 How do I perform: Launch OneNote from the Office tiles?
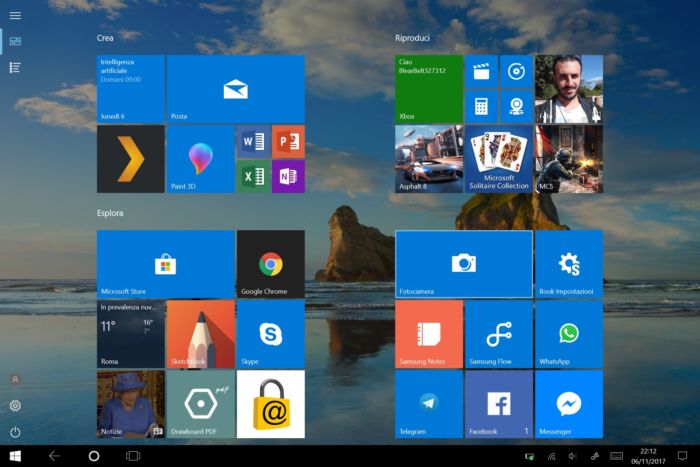288,176
